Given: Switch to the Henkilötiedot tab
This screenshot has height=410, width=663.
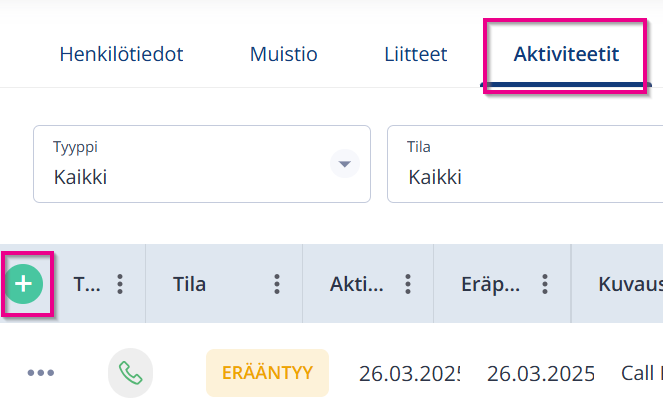Looking at the screenshot, I should (x=121, y=54).
